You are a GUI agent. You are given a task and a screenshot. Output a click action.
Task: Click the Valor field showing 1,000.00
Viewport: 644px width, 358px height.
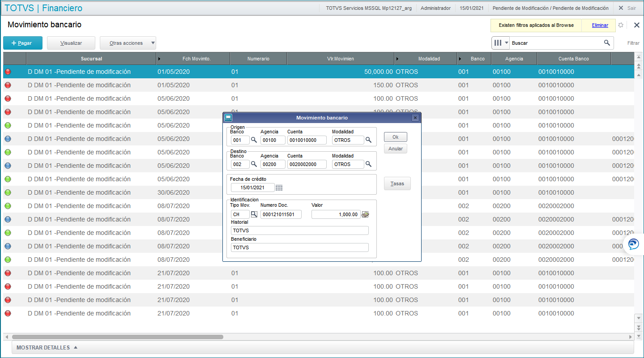click(336, 214)
